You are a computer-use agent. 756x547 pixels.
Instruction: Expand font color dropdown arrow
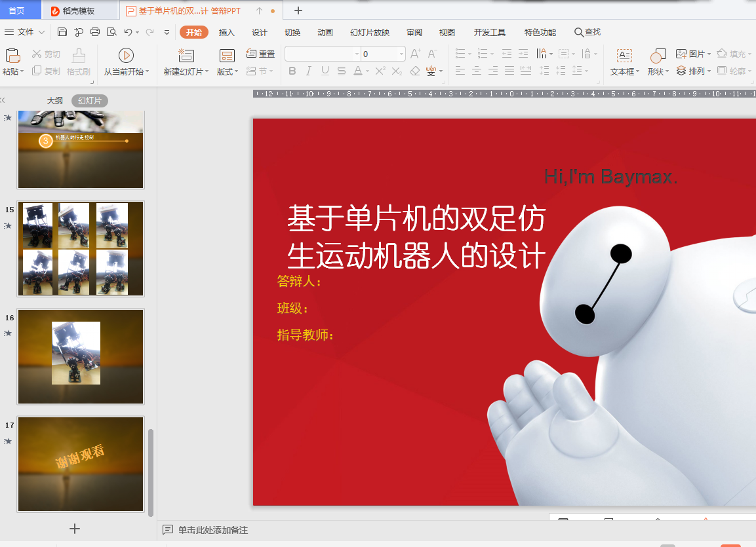[x=367, y=72]
